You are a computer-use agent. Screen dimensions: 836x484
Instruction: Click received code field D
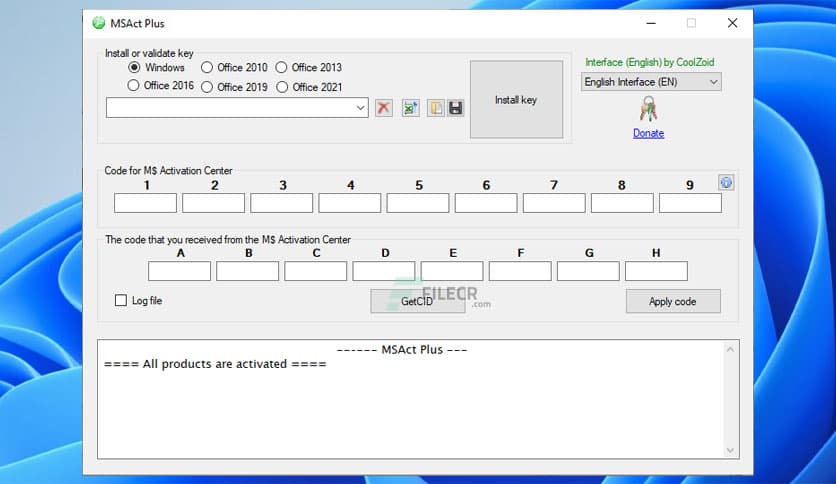click(x=384, y=271)
